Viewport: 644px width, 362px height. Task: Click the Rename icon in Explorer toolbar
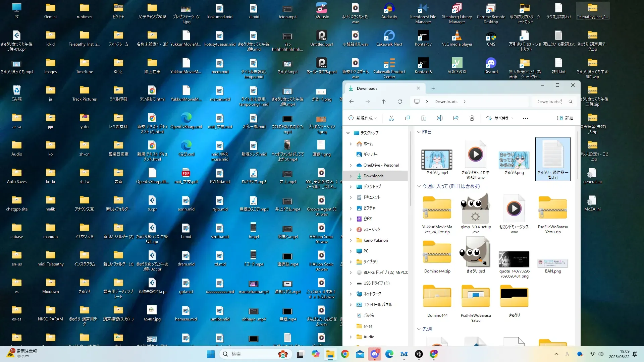coord(439,118)
